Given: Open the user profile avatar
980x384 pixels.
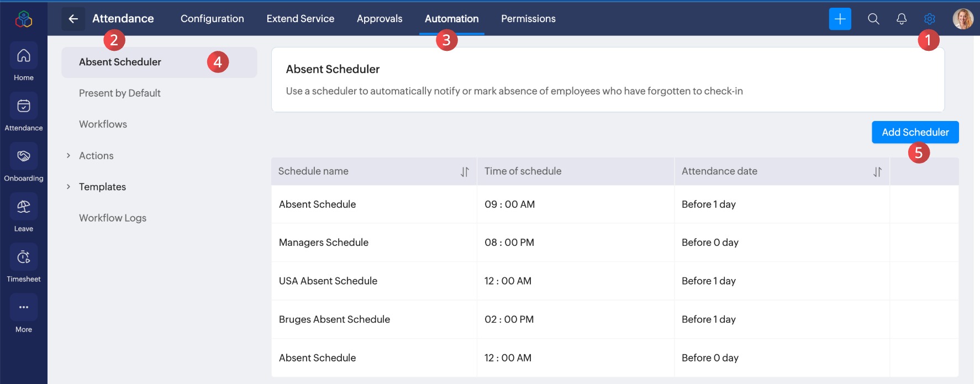Looking at the screenshot, I should click(x=963, y=19).
